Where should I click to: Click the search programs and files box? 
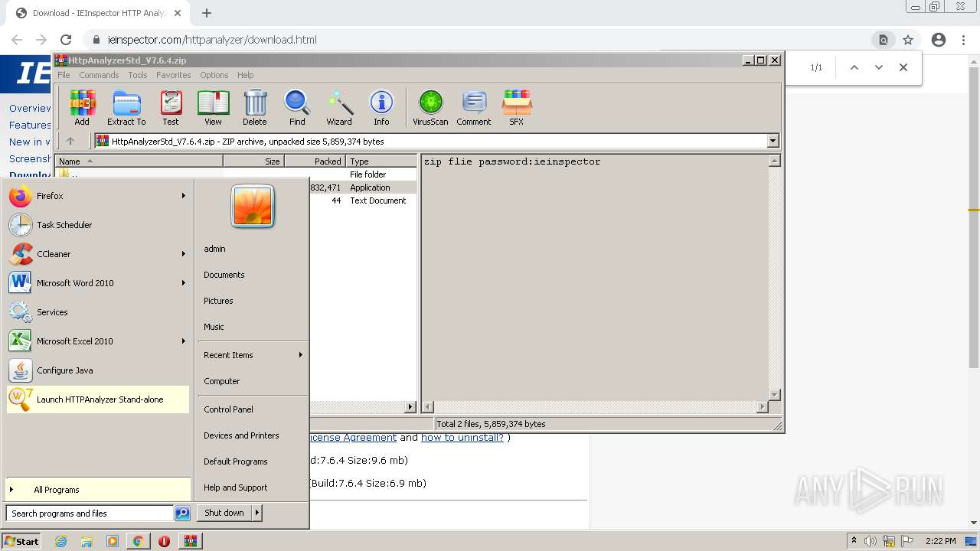[x=90, y=514]
